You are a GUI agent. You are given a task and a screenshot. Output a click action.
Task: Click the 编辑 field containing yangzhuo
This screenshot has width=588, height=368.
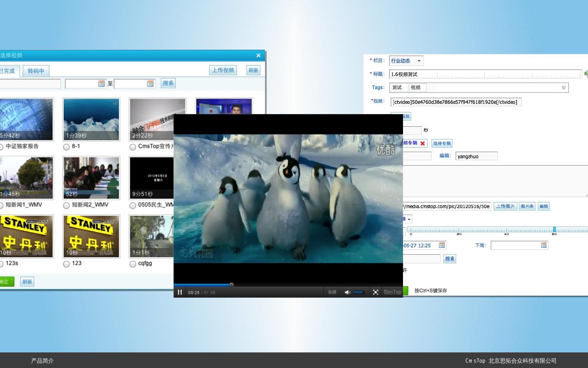click(x=476, y=156)
